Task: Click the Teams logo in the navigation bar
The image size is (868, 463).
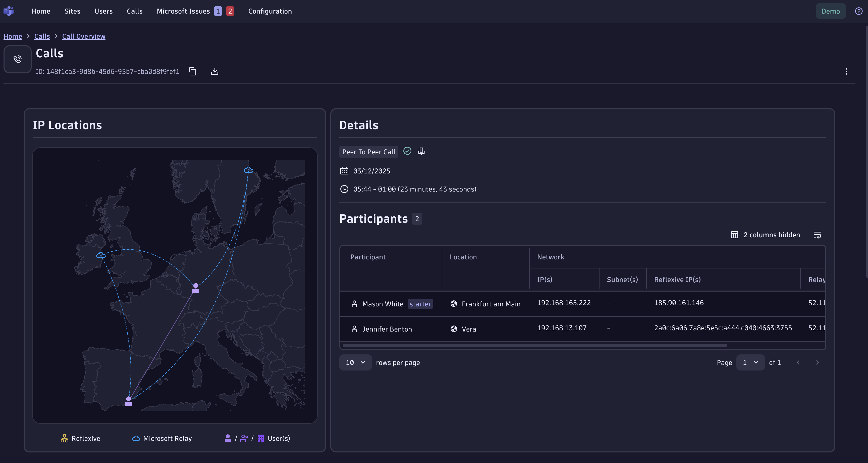Action: pyautogui.click(x=9, y=11)
